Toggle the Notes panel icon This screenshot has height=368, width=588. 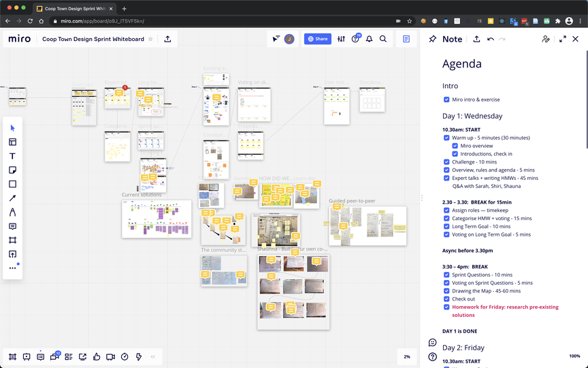(x=406, y=39)
